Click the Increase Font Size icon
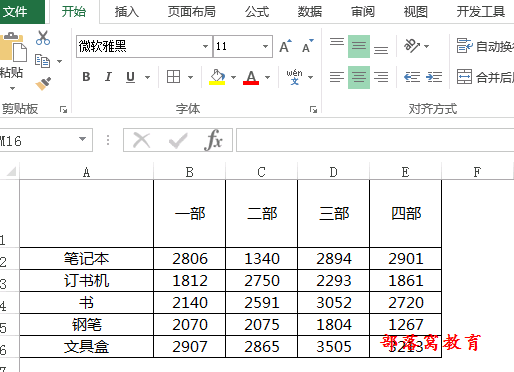 (x=285, y=46)
